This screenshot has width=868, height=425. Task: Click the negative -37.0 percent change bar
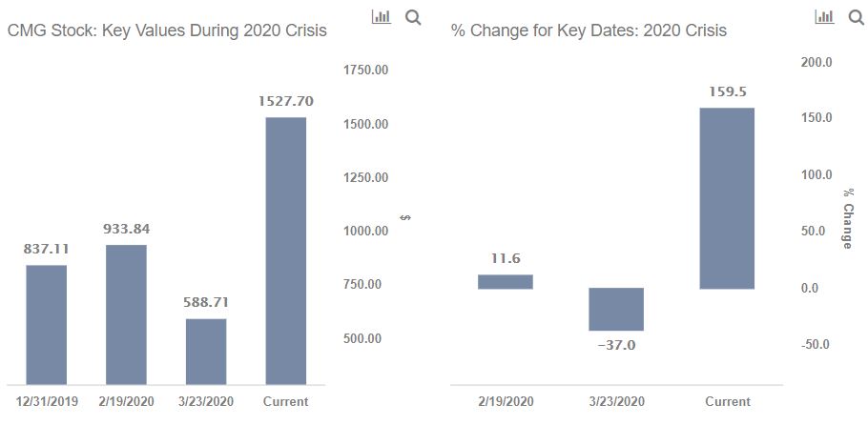[x=616, y=309]
